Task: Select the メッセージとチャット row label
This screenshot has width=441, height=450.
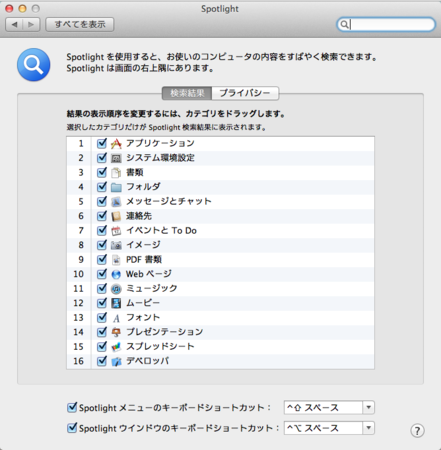Action: point(169,201)
